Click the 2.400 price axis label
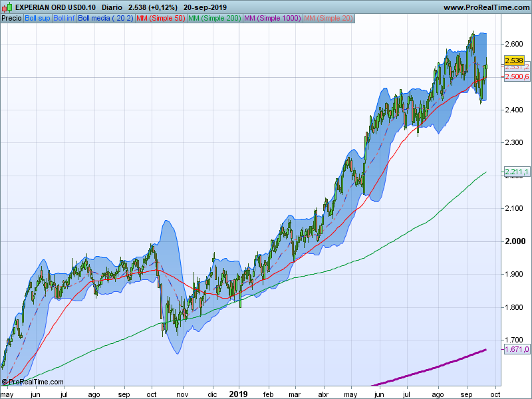532x399 pixels. click(x=514, y=110)
